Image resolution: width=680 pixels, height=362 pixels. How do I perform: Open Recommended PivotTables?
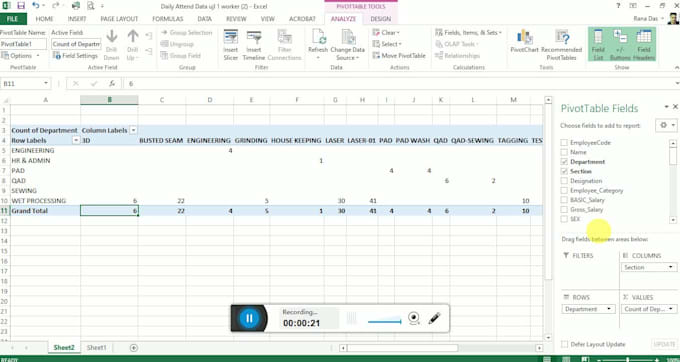(562, 45)
